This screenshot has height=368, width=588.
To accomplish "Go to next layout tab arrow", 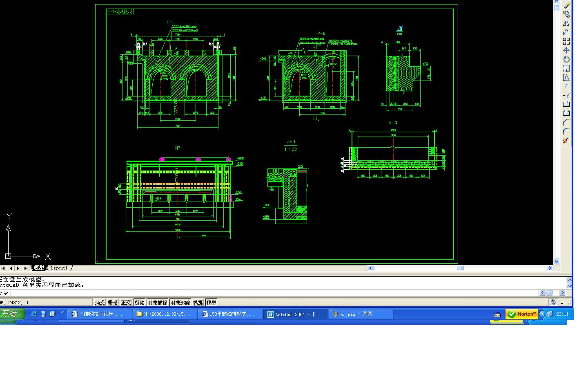I will (18, 268).
